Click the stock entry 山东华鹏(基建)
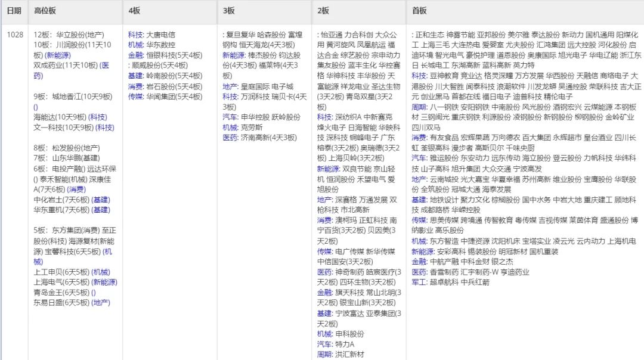644x360 pixels. tap(76, 158)
